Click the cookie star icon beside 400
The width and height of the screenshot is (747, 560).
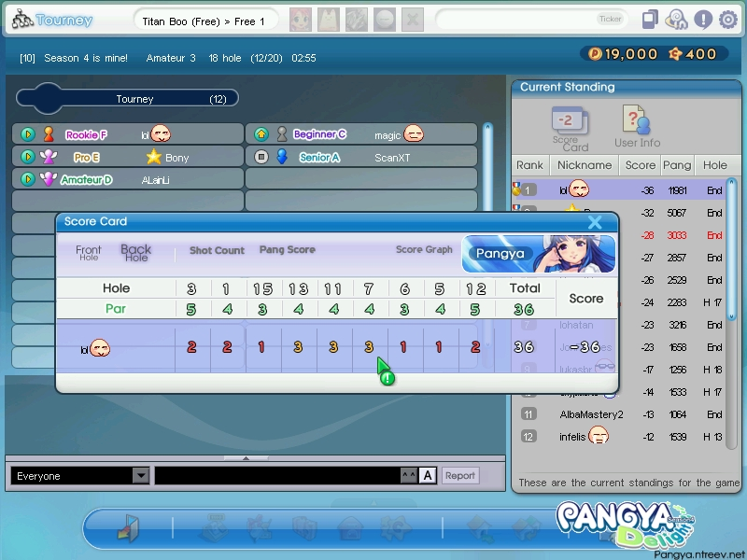[x=675, y=54]
